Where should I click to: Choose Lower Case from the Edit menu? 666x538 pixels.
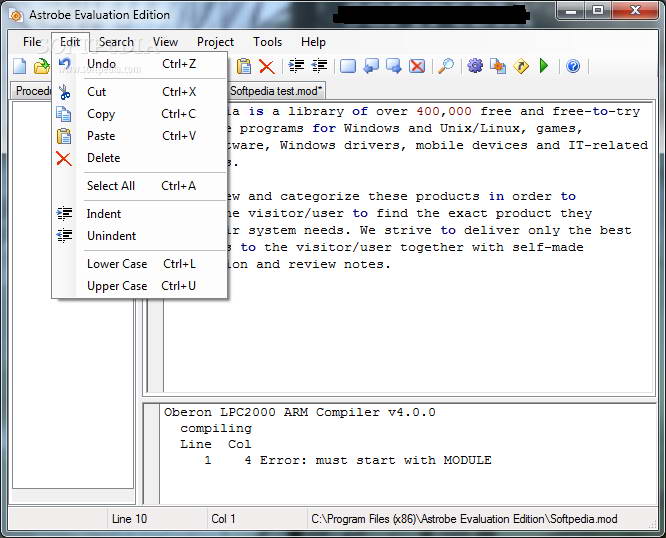point(140,264)
